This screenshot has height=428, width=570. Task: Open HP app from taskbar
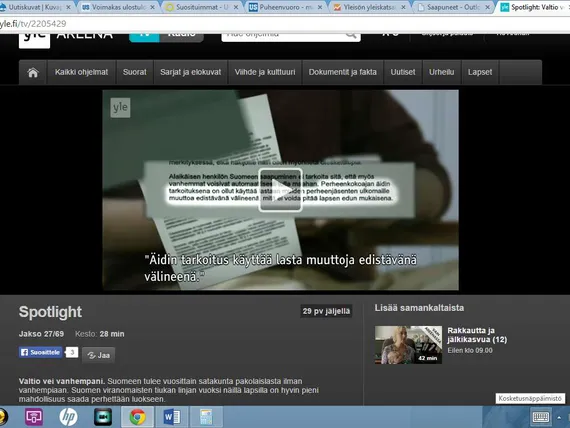coord(68,417)
